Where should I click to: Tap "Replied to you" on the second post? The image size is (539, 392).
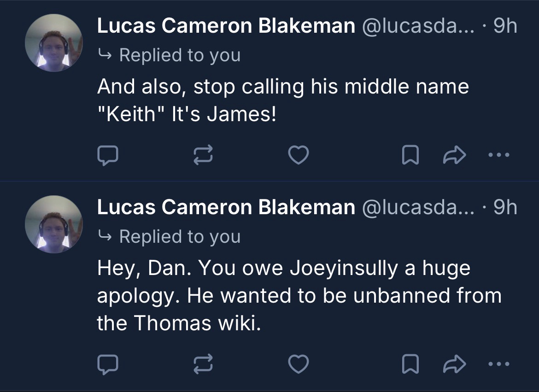[180, 236]
